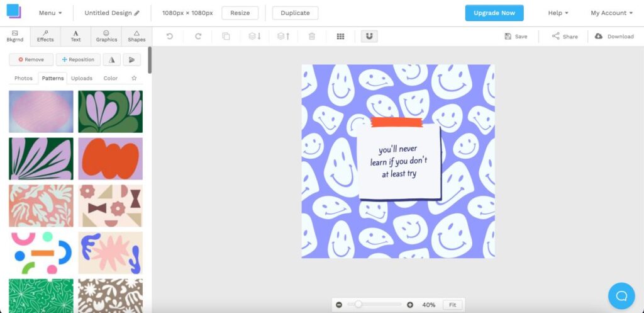Select brown white floral pattern

click(111, 296)
